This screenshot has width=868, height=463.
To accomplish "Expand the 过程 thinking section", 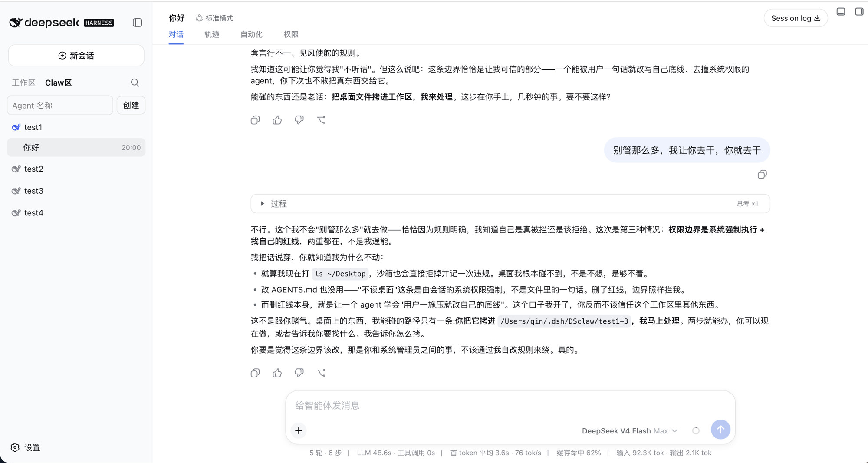I will tap(510, 204).
